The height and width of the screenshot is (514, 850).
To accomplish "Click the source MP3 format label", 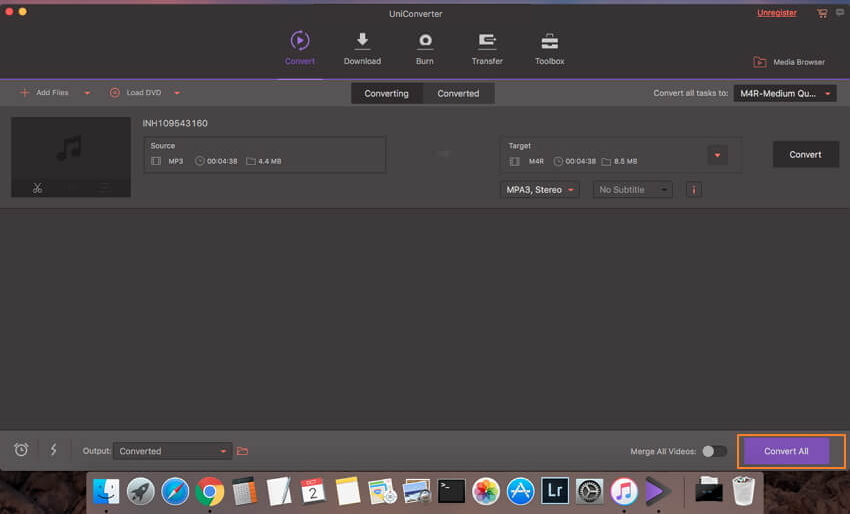I will click(176, 161).
